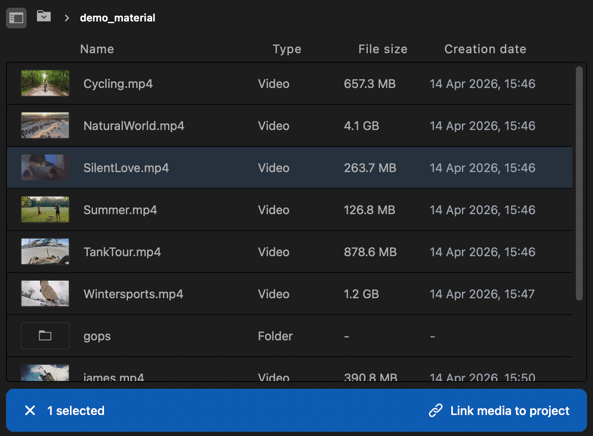Screen dimensions: 593x436
Task: Sort by the File size column header
Action: click(x=383, y=49)
